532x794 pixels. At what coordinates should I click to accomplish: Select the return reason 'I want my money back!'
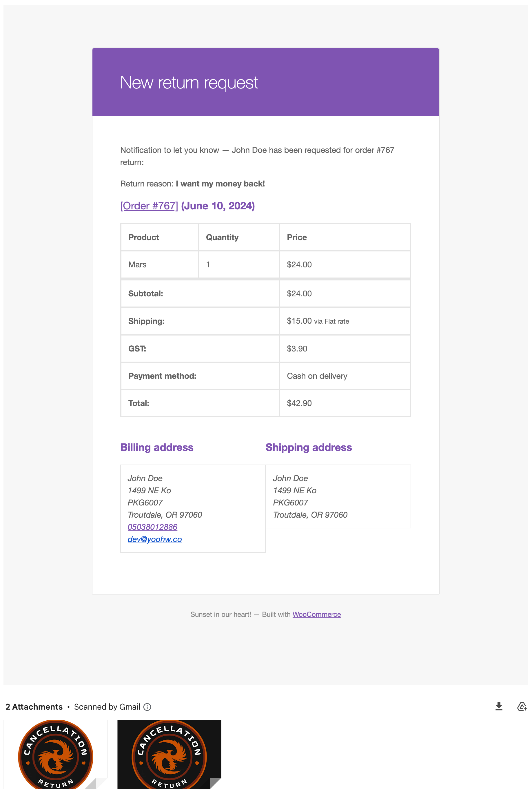(220, 184)
